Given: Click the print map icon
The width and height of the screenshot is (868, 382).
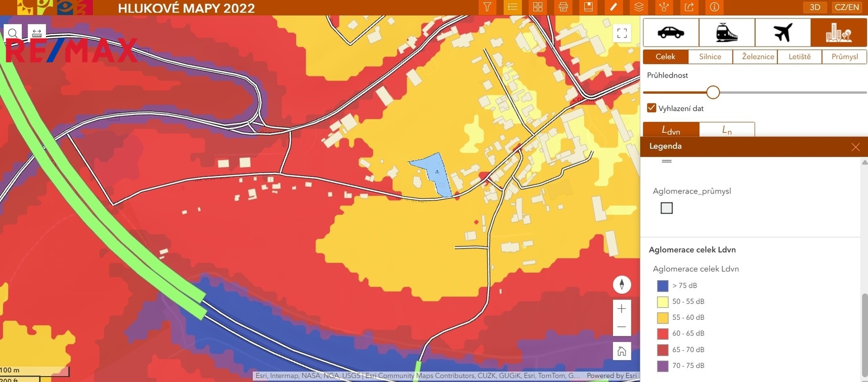Looking at the screenshot, I should (563, 7).
